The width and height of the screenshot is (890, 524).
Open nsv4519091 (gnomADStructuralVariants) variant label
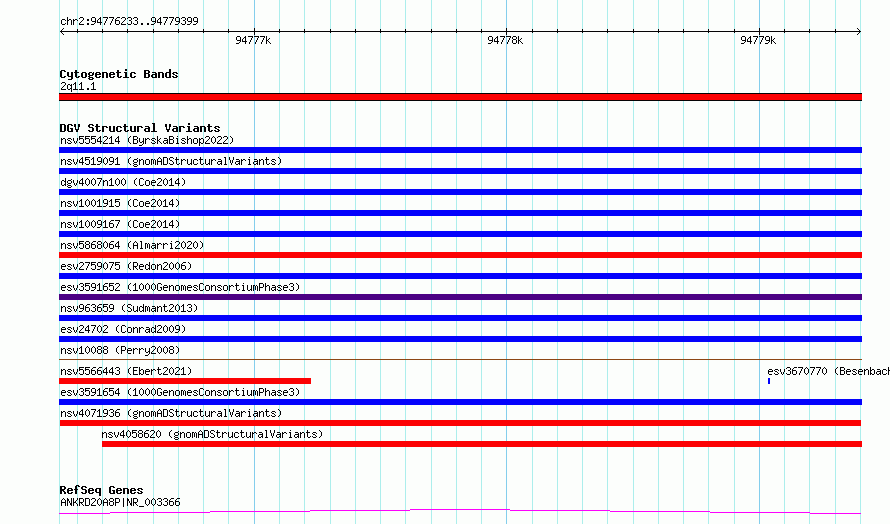point(171,161)
